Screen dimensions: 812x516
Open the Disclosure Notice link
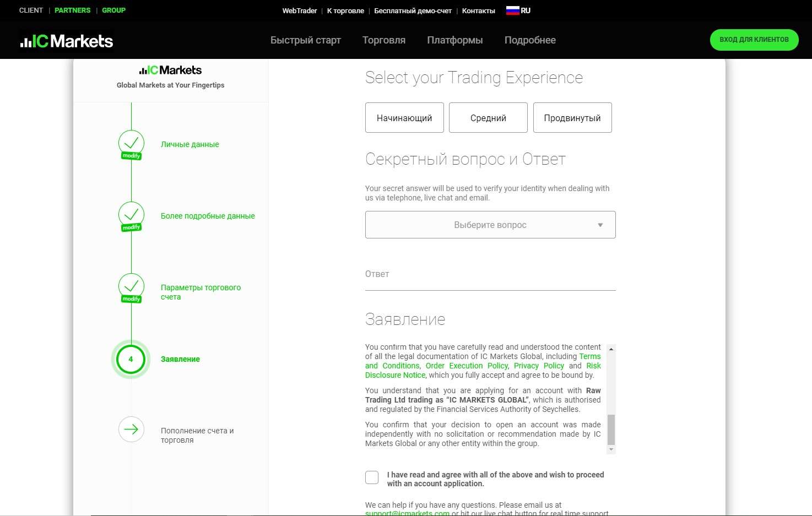(395, 375)
